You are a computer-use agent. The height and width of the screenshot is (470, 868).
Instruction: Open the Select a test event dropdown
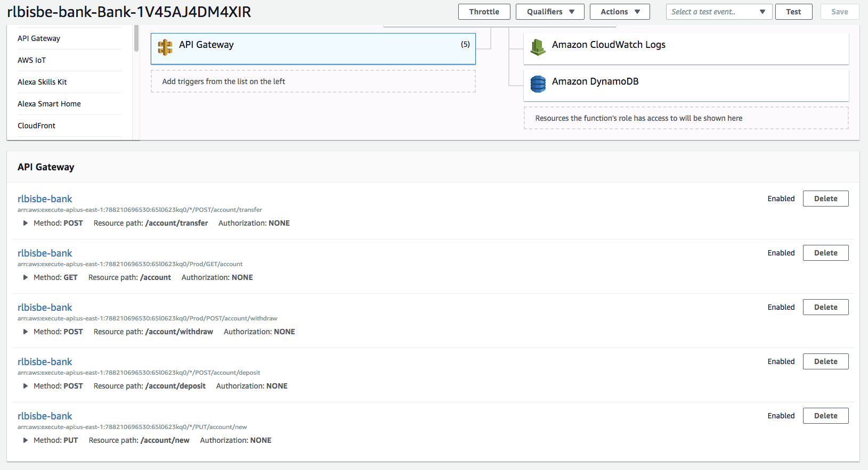pos(719,12)
